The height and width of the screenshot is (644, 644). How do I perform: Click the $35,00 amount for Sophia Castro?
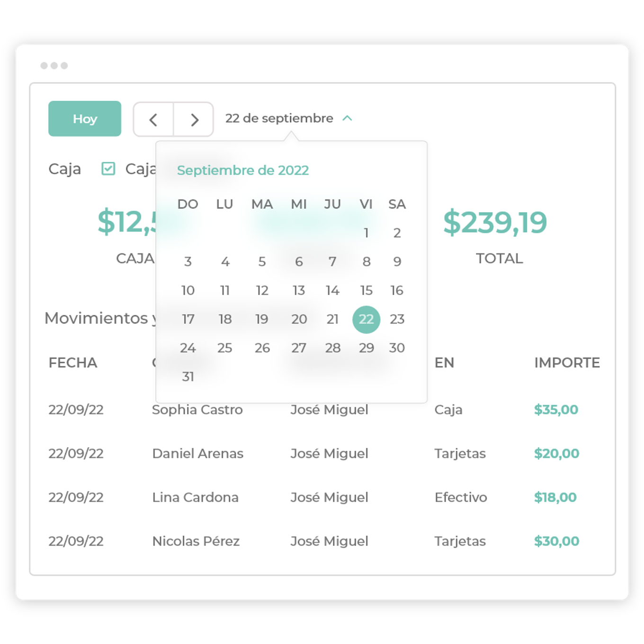(556, 410)
